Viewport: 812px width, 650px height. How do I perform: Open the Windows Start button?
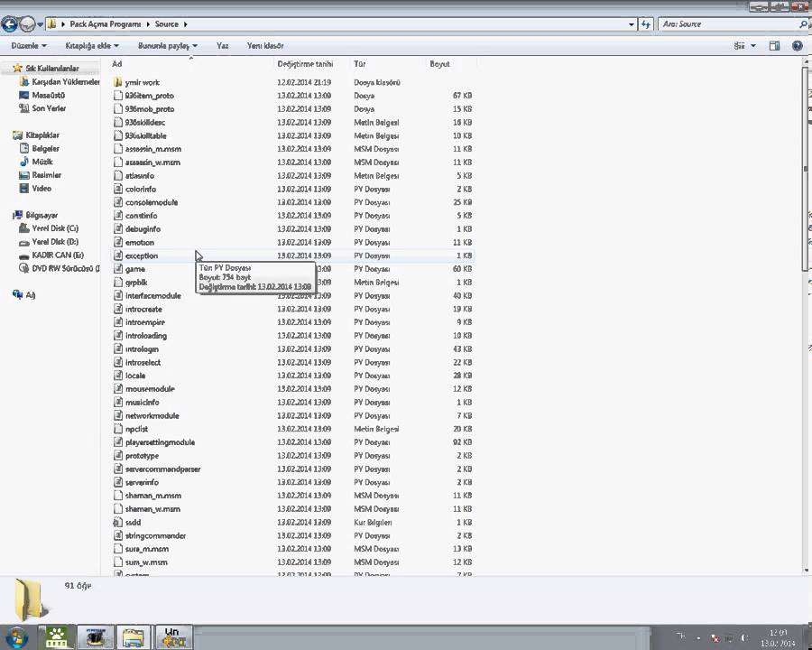(x=16, y=637)
